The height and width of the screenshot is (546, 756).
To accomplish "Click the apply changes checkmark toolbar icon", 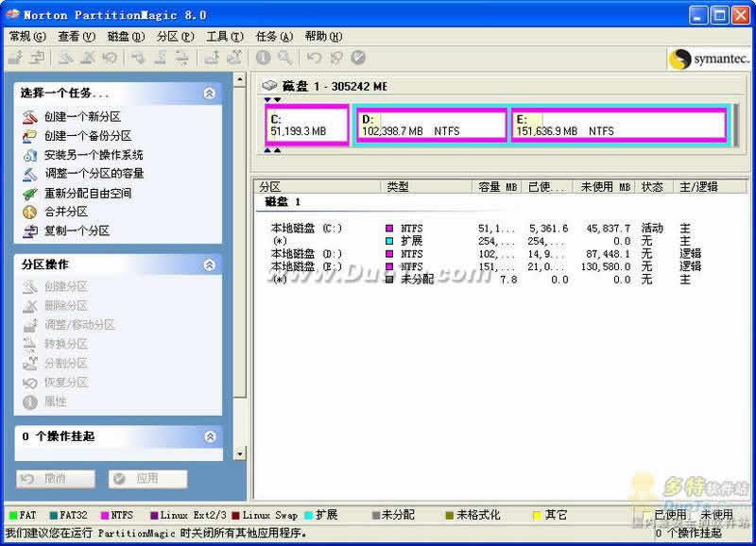I will click(x=358, y=58).
